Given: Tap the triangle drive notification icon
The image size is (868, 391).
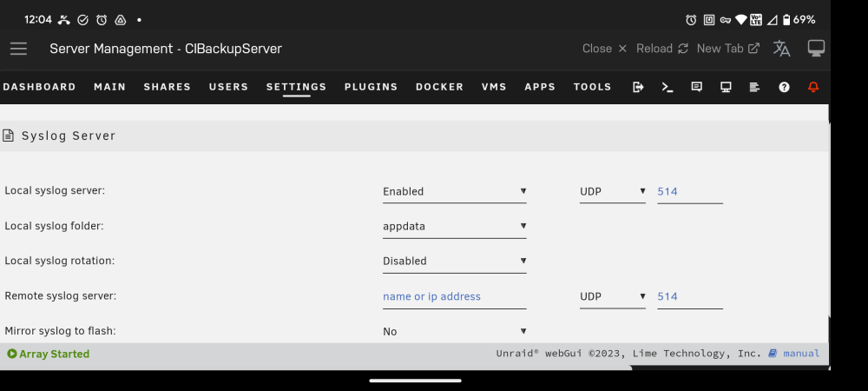Looking at the screenshot, I should [120, 20].
